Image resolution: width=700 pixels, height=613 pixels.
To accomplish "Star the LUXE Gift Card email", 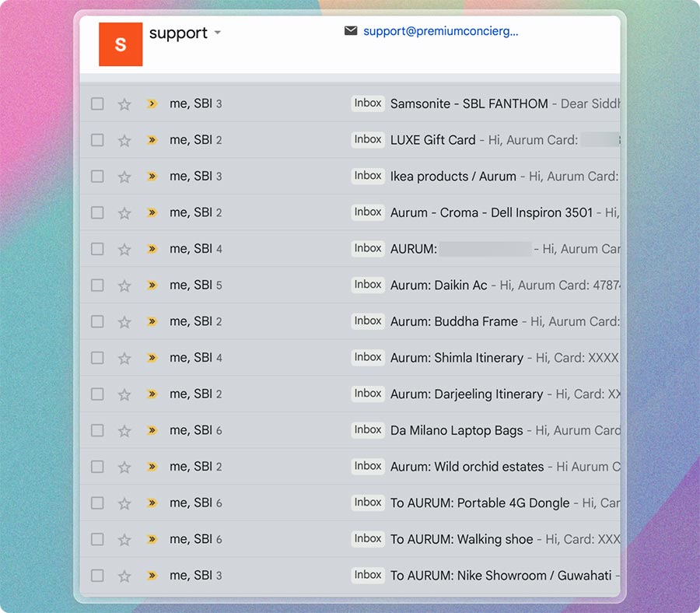I will click(x=124, y=140).
